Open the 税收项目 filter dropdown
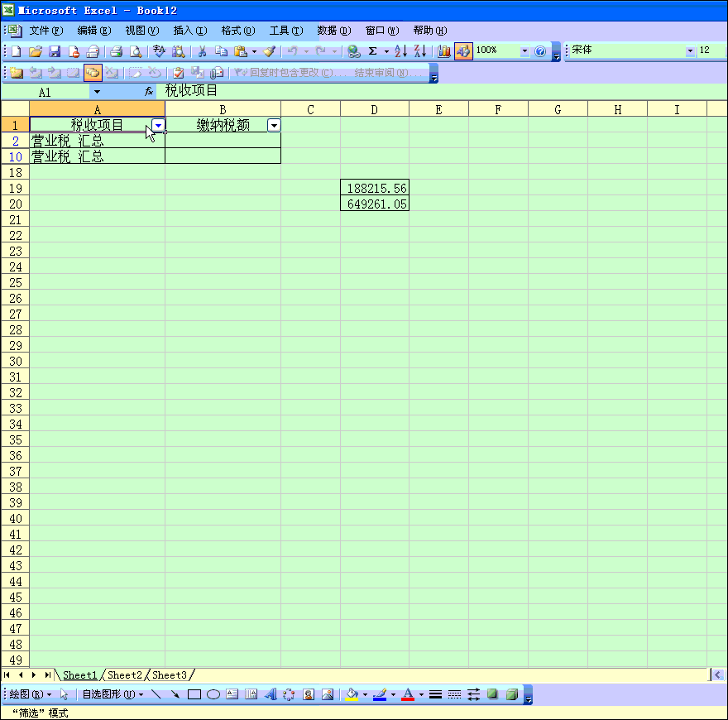Image resolution: width=728 pixels, height=720 pixels. 158,125
